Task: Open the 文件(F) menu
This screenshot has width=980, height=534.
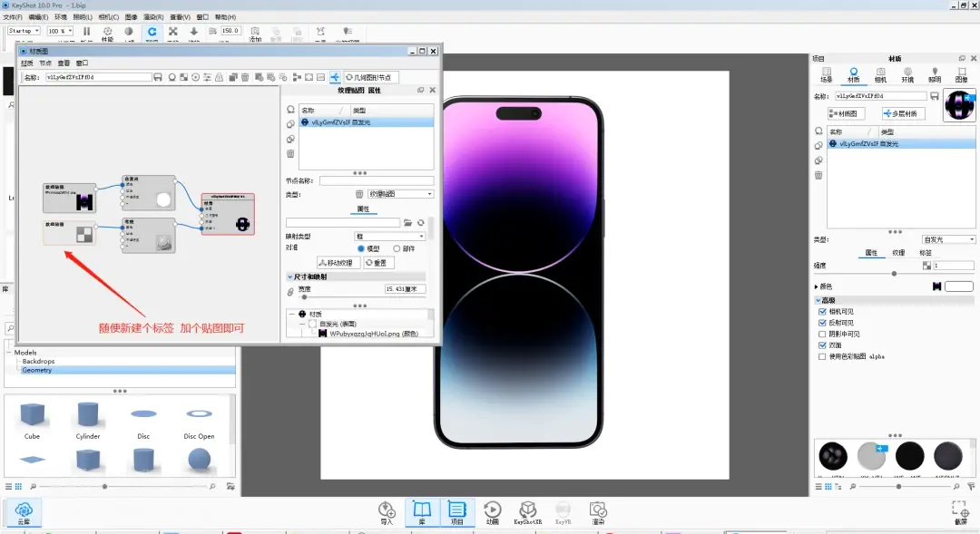Action: coord(13,17)
